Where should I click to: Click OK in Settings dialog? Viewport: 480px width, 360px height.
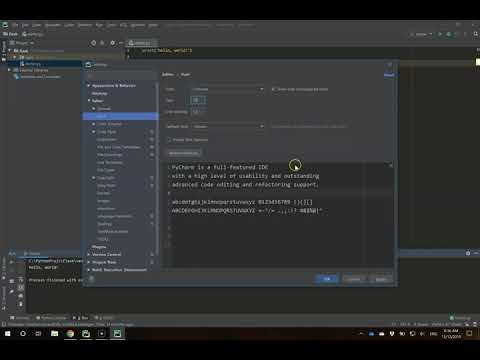click(327, 279)
